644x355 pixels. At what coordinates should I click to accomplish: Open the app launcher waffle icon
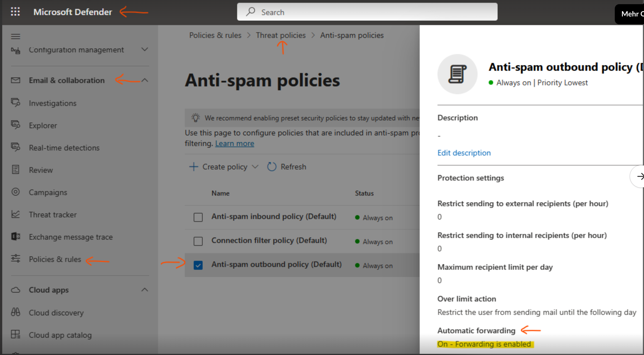click(15, 12)
